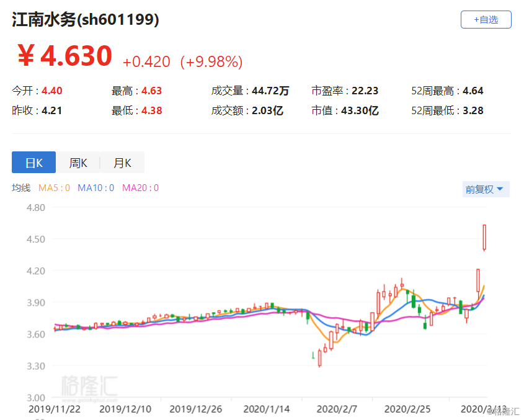This screenshot has height=420, width=524.
Task: Click the MA10 : 0 legend entry
Action: [96, 188]
